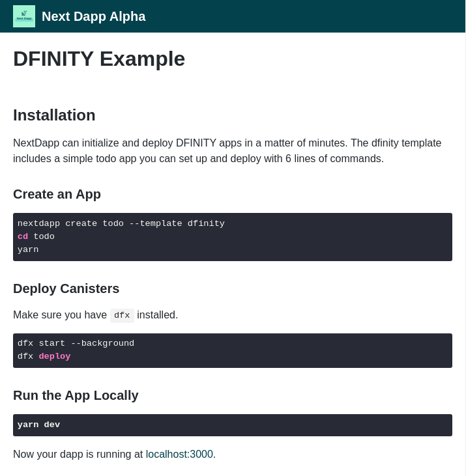Click the 'nextdapp create todo --template dfinity' line

point(121,223)
